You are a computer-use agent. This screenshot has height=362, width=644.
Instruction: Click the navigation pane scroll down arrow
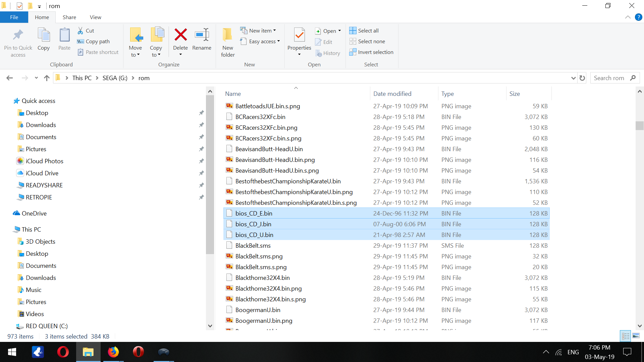[210, 326]
